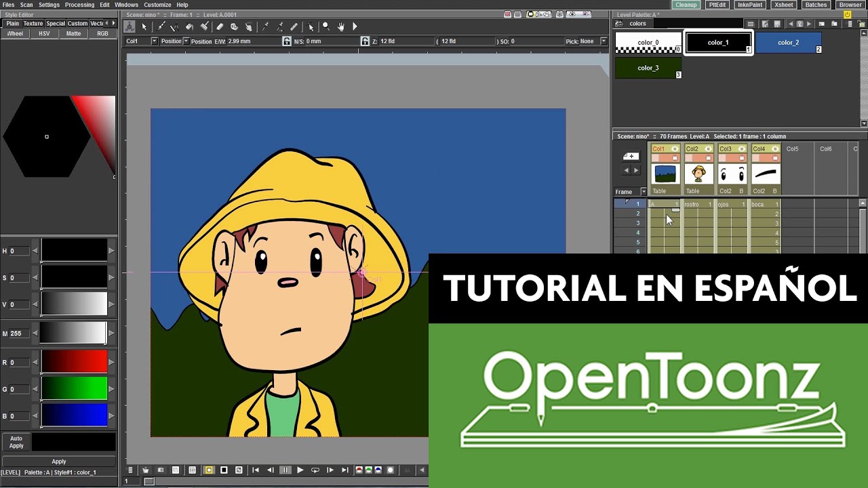
Task: Open the Frame dropdown in xsheet
Action: point(644,192)
